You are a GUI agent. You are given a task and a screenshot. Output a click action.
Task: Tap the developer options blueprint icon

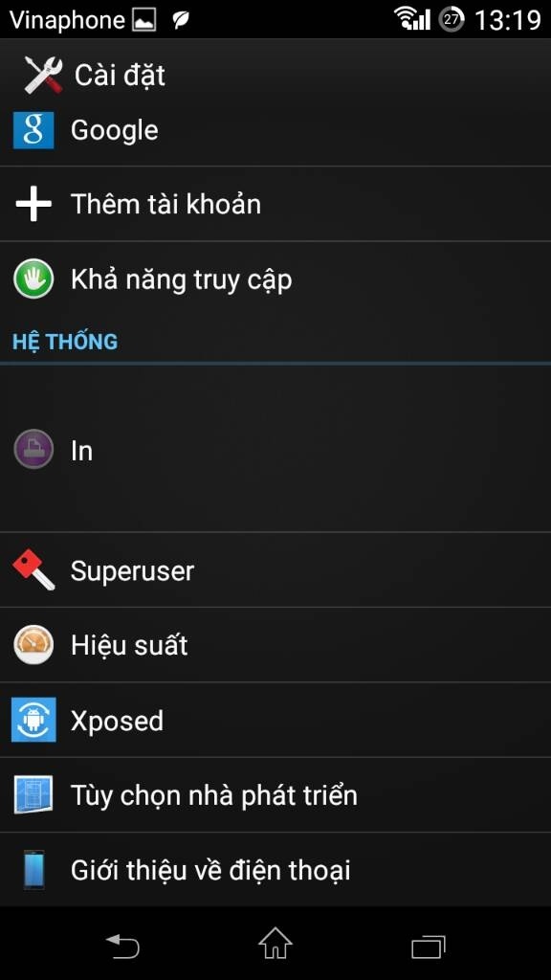point(33,795)
